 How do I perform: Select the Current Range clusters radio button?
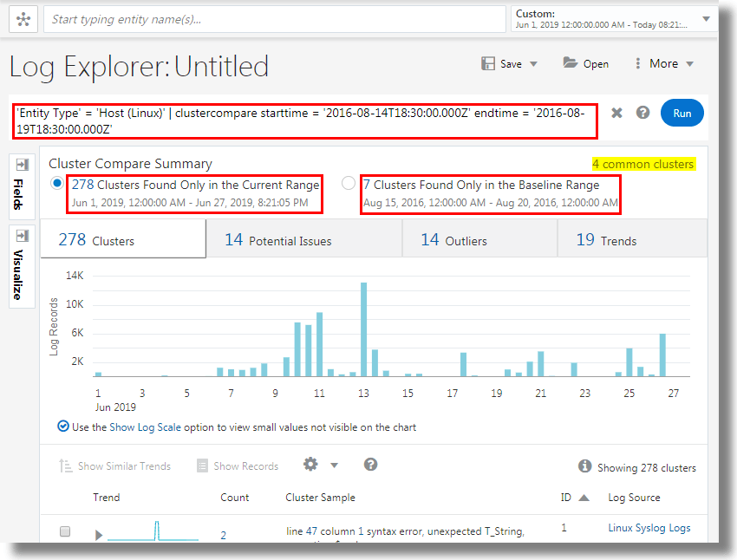56,183
